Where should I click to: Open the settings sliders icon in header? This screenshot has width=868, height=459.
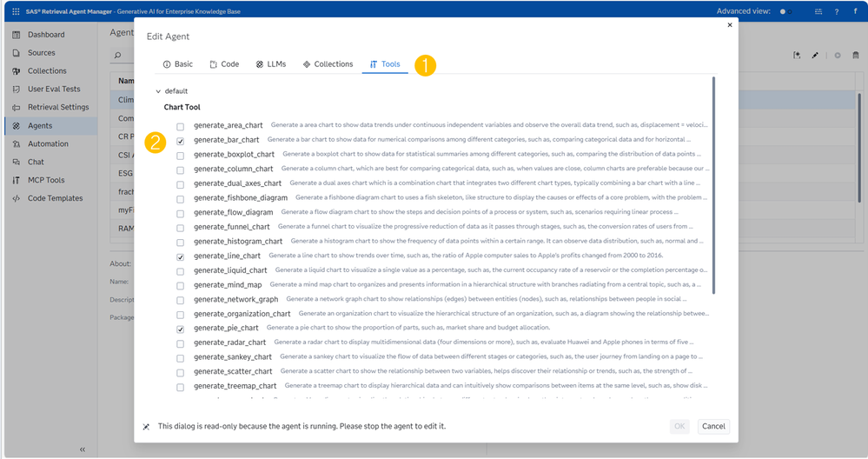click(x=818, y=11)
